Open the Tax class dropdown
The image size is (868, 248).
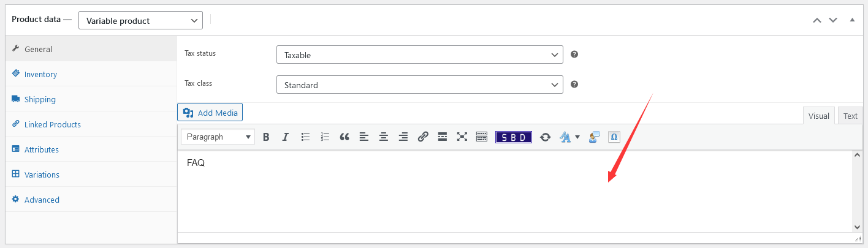(x=420, y=85)
